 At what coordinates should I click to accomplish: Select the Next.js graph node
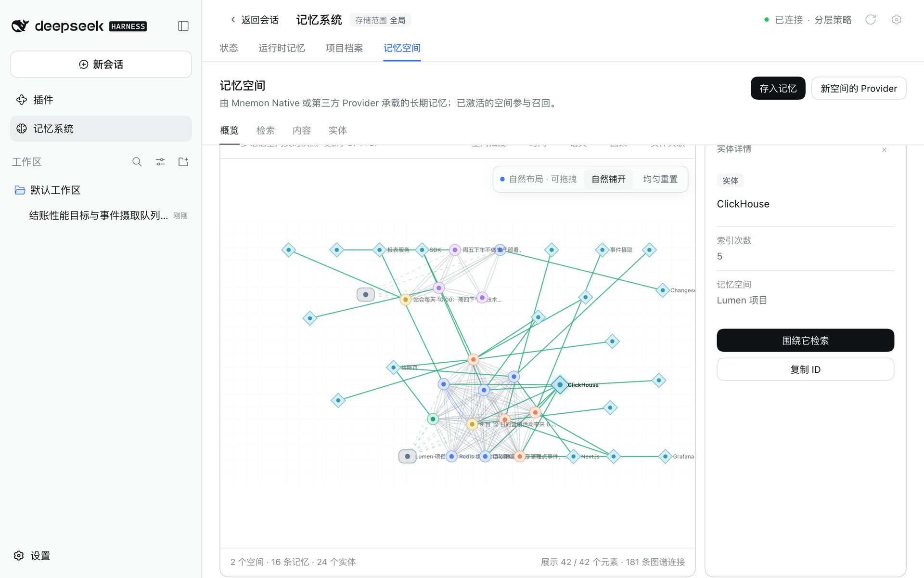tap(573, 456)
